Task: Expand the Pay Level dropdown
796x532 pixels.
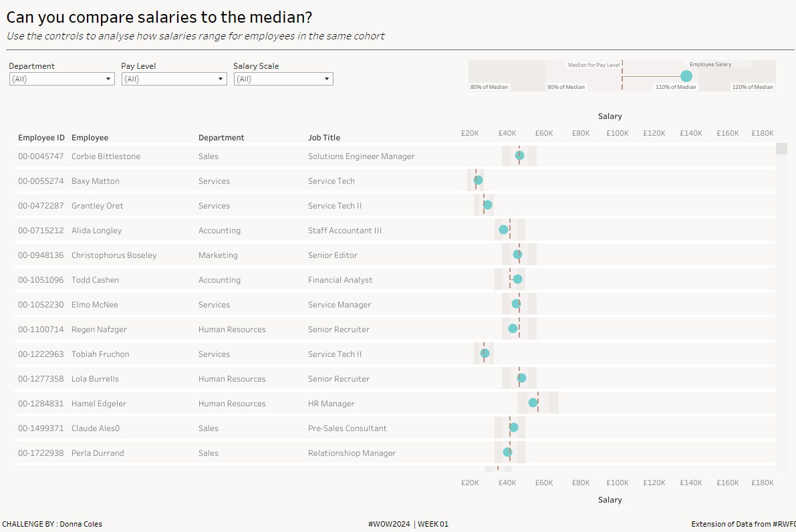Action: [174, 79]
